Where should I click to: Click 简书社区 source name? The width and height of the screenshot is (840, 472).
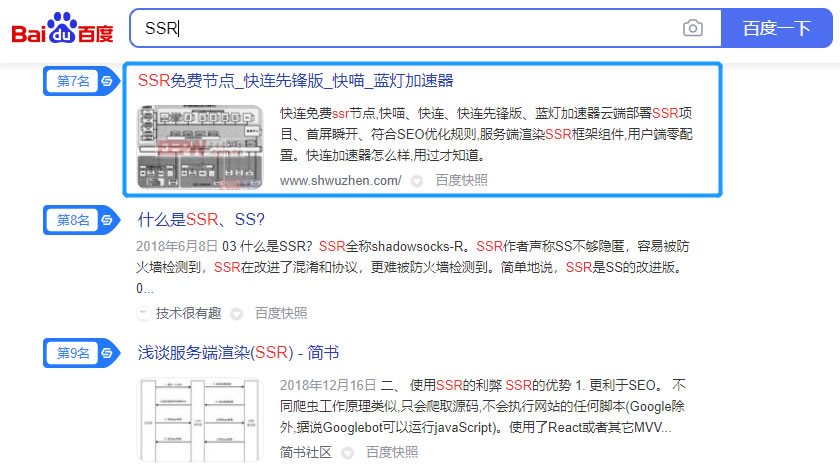(x=306, y=453)
